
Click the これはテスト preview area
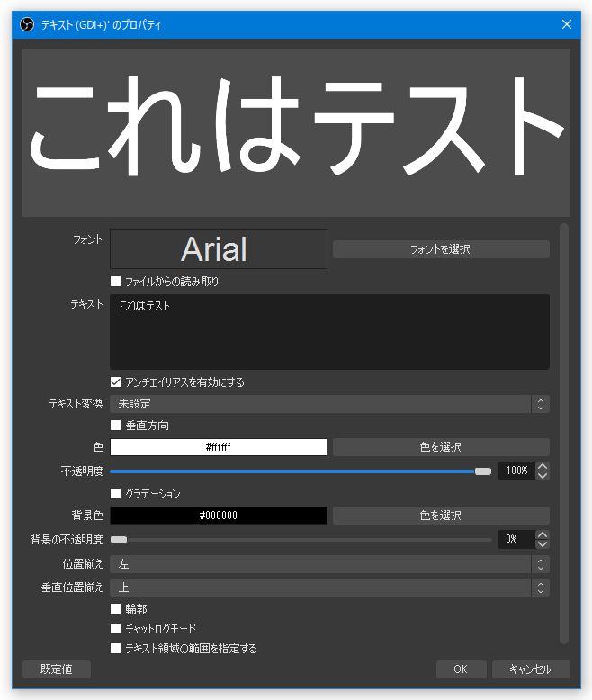(296, 132)
